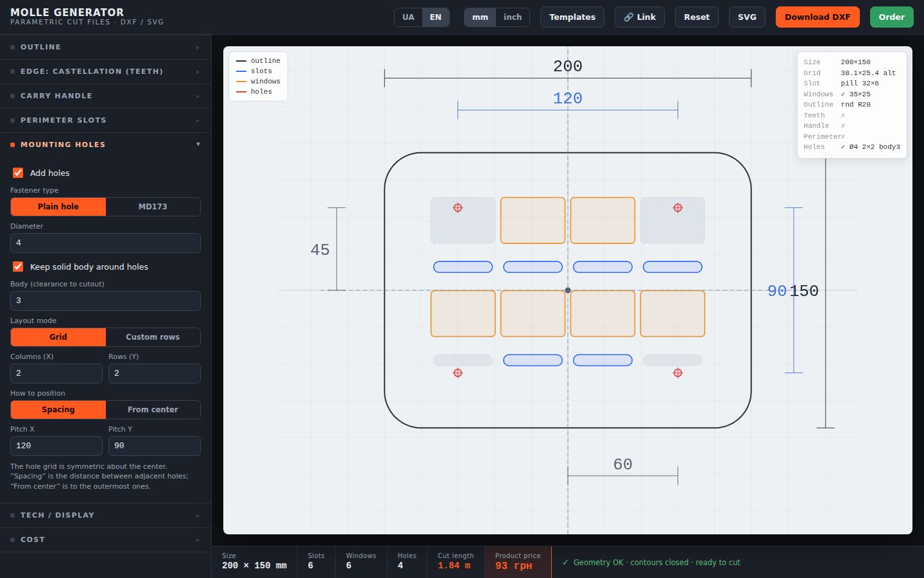Image resolution: width=924 pixels, height=578 pixels.
Task: Collapse the Mounting Holes section
Action: click(105, 144)
